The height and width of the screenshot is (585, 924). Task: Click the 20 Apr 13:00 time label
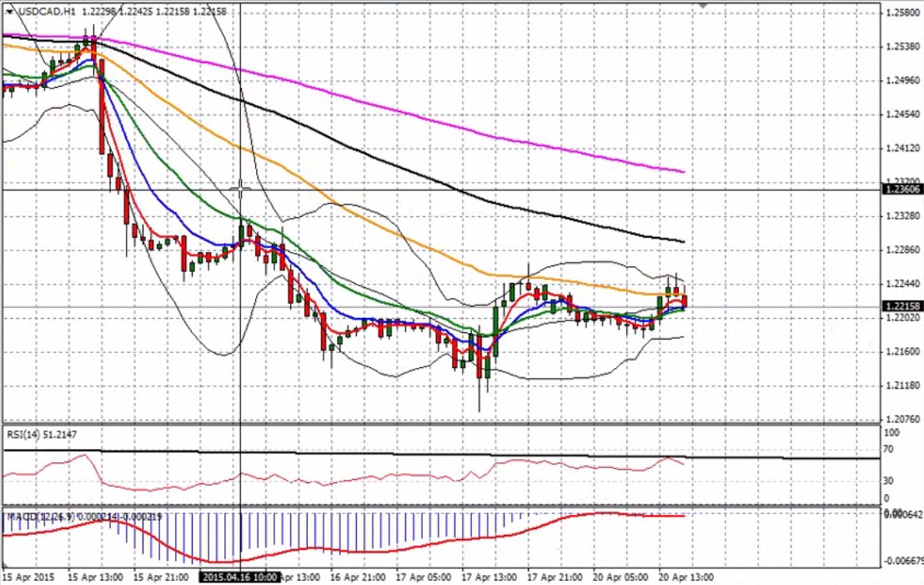click(x=686, y=577)
